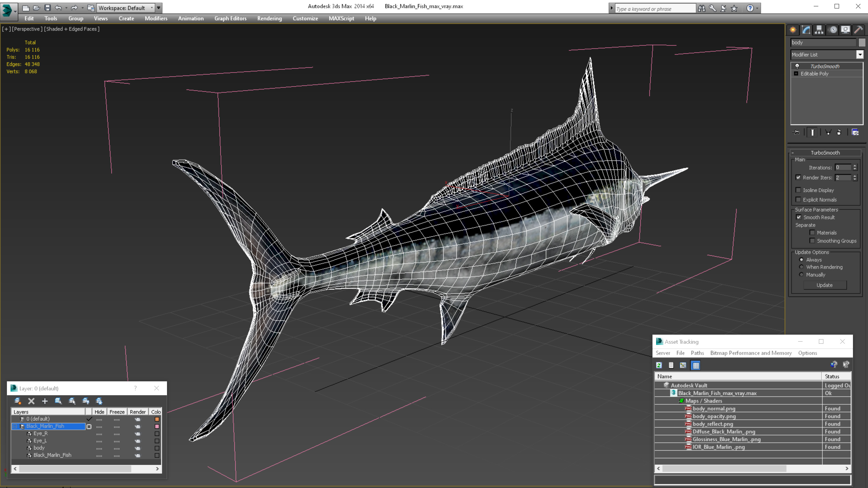Click Highlight Selected Objects' Layers icon
The height and width of the screenshot is (488, 868).
pyautogui.click(x=72, y=401)
